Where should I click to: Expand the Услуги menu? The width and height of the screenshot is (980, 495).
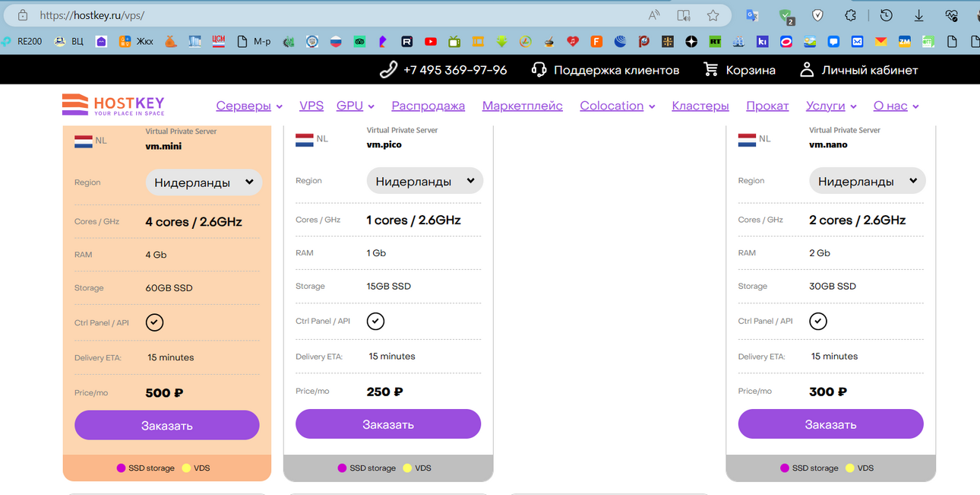pos(831,106)
